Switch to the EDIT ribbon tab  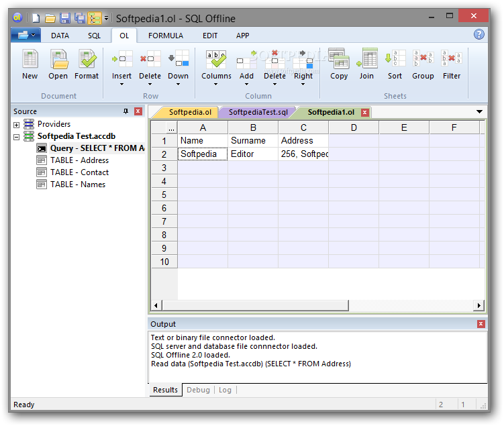click(x=210, y=36)
